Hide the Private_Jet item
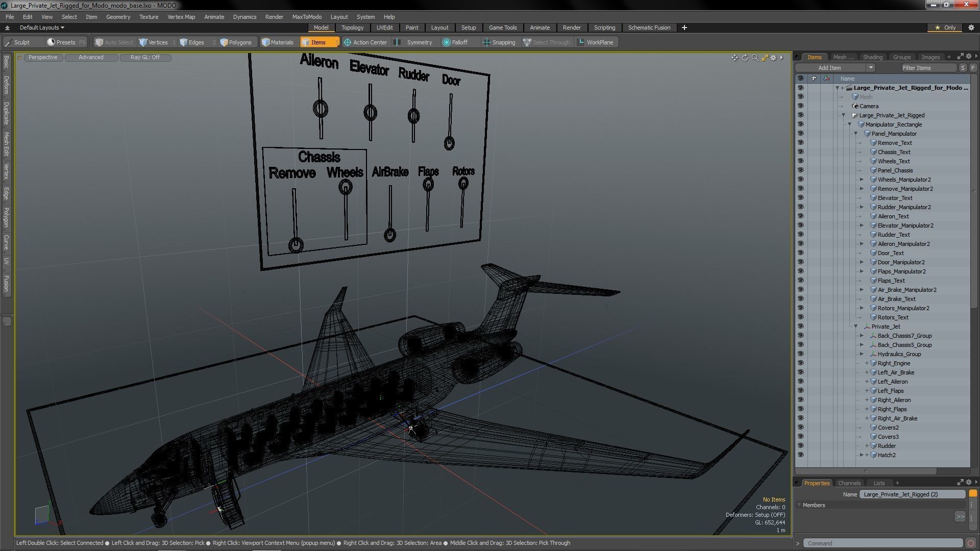The width and height of the screenshot is (980, 551). (800, 327)
